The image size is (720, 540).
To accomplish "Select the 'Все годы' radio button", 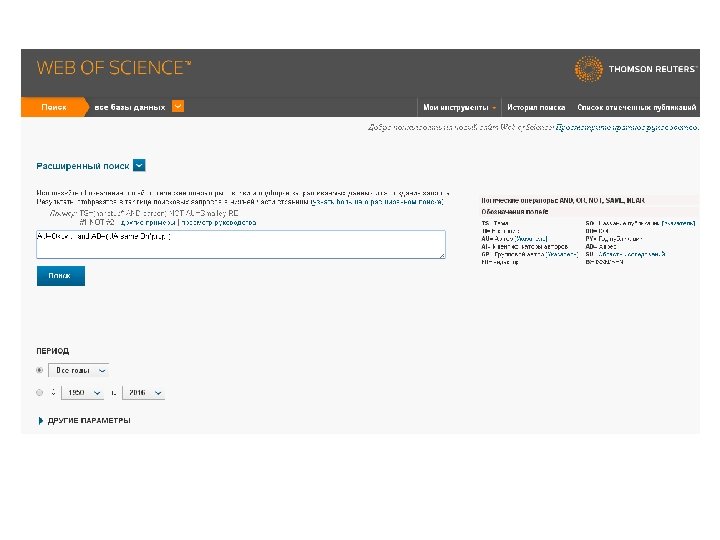I will [x=39, y=370].
